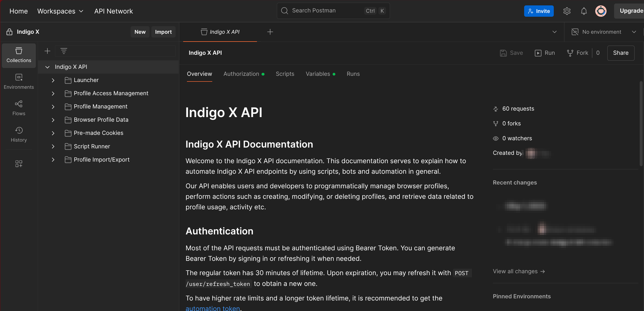Switch to the Scripts tab

pyautogui.click(x=285, y=74)
